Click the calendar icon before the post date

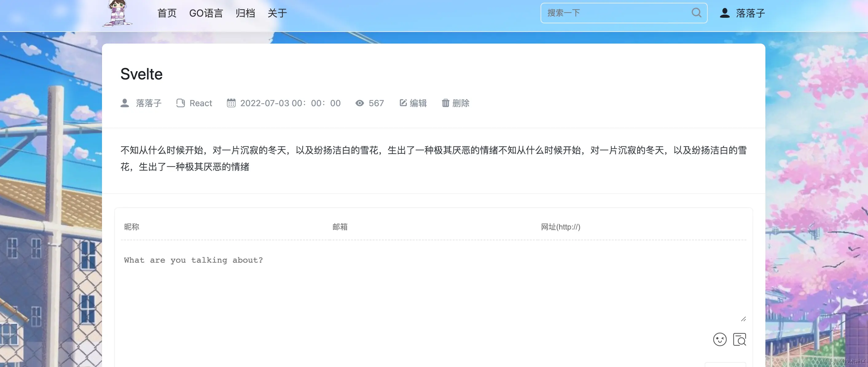pyautogui.click(x=231, y=103)
